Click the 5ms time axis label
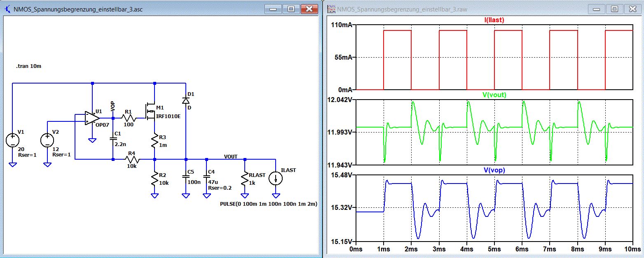This screenshot has height=258, width=644. [x=494, y=249]
